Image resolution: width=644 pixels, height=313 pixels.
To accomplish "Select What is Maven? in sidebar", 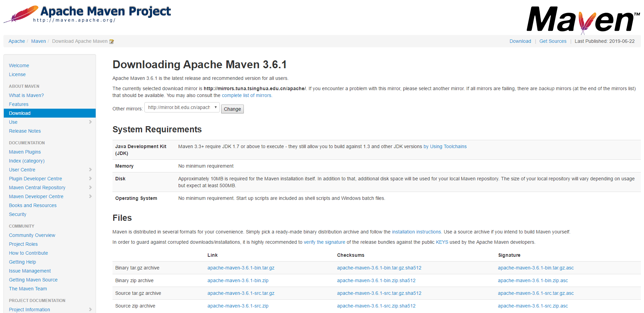I will (x=26, y=95).
